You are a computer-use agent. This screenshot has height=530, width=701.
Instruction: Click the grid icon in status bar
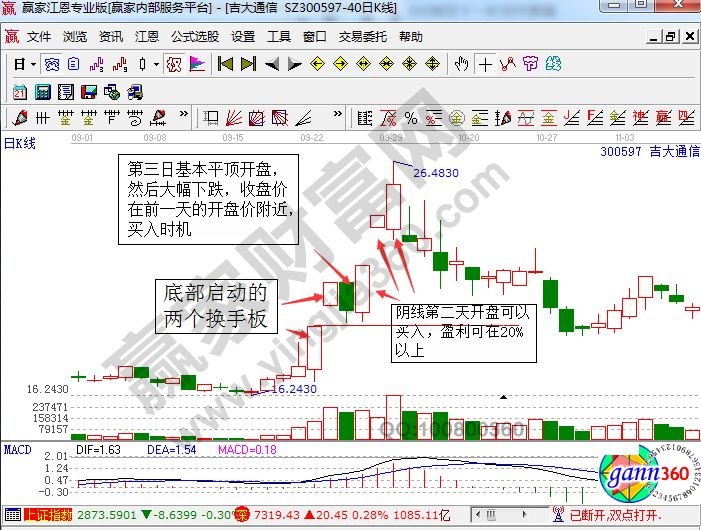coord(13,515)
